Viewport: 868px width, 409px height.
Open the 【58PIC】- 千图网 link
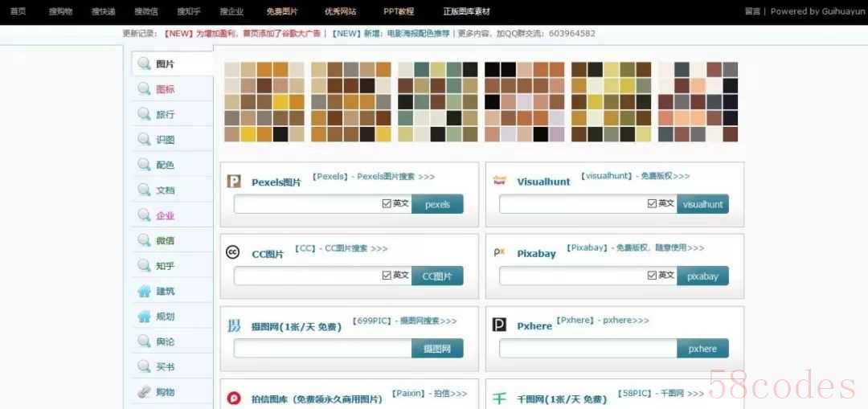pyautogui.click(x=661, y=394)
